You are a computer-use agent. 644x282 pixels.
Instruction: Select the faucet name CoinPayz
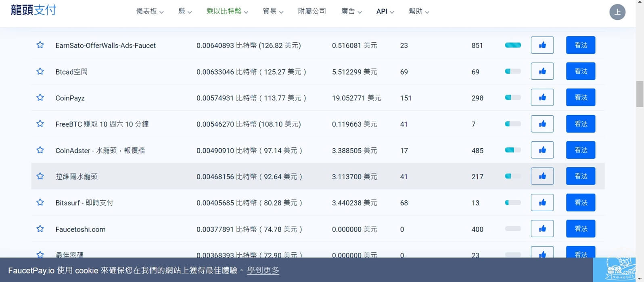click(70, 98)
